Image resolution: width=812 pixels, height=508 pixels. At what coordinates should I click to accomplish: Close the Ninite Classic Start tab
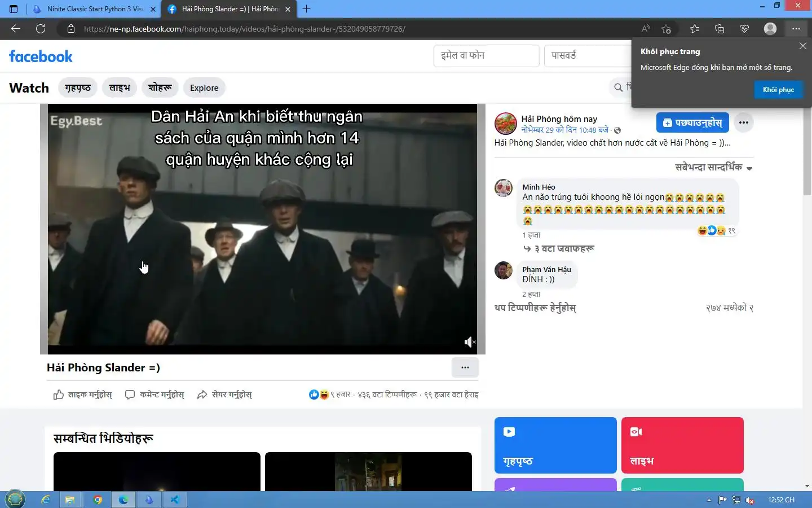[153, 9]
